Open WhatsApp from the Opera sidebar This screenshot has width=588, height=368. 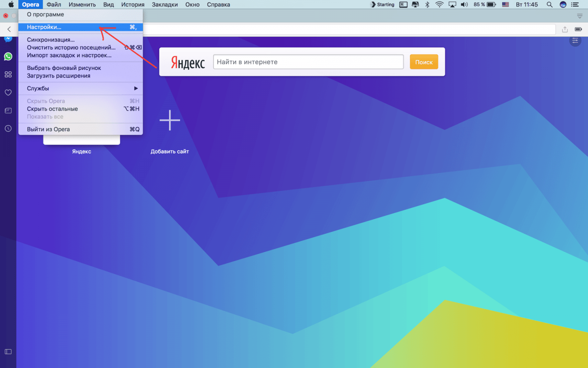coord(8,56)
